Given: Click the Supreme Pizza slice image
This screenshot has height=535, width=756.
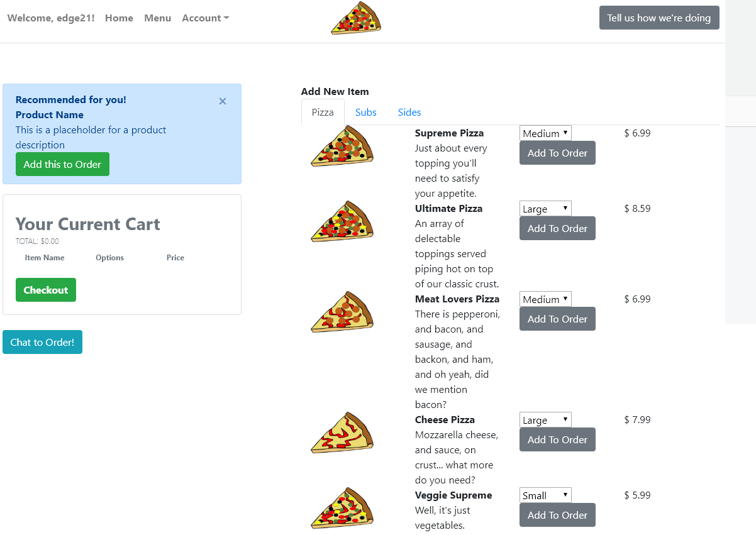Looking at the screenshot, I should click(x=342, y=146).
